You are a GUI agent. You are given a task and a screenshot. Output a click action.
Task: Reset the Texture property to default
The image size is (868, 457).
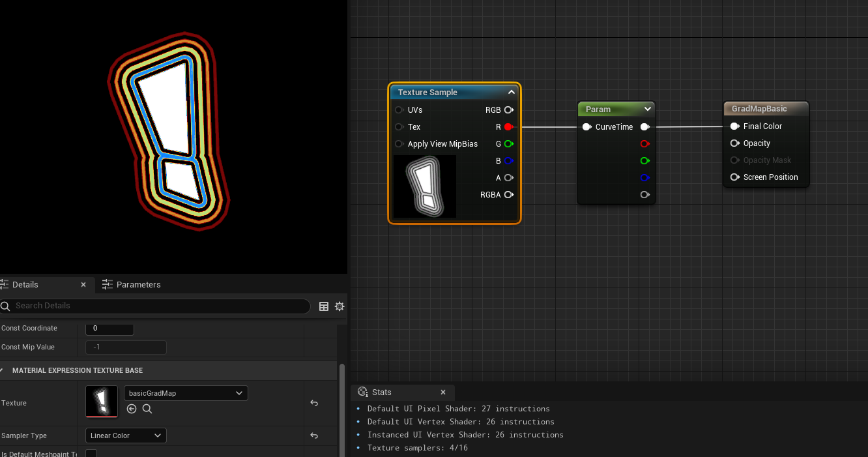(x=314, y=404)
